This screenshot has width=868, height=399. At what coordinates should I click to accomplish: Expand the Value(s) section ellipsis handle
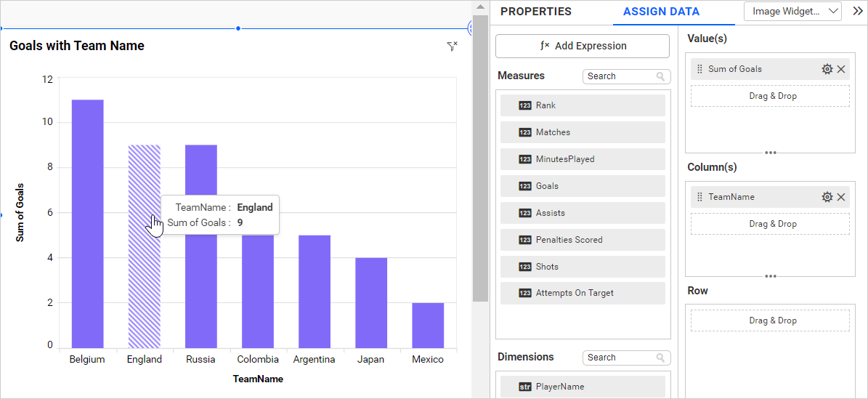pyautogui.click(x=771, y=153)
